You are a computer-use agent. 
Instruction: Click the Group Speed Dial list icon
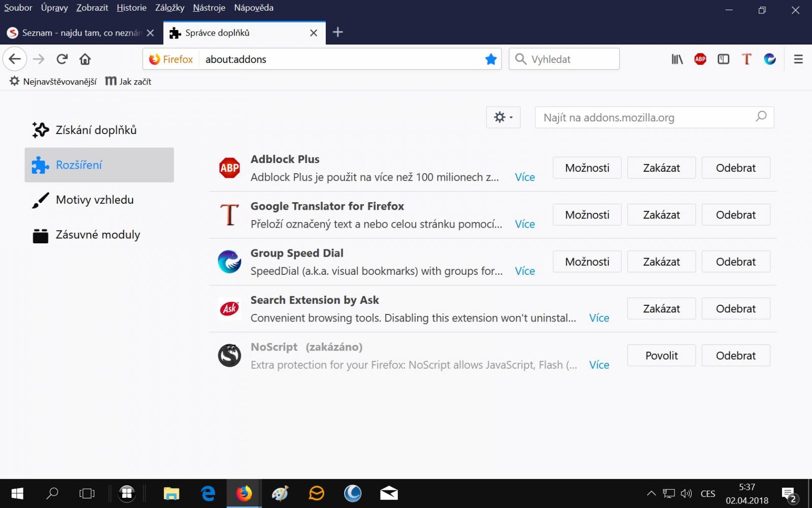click(x=229, y=262)
